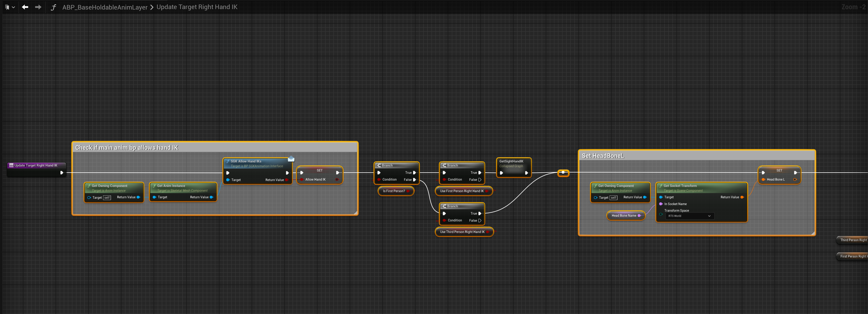Click the message envelope icon on SGK Allow Hand IKs
Viewport: 868px width, 314px height.
point(291,159)
